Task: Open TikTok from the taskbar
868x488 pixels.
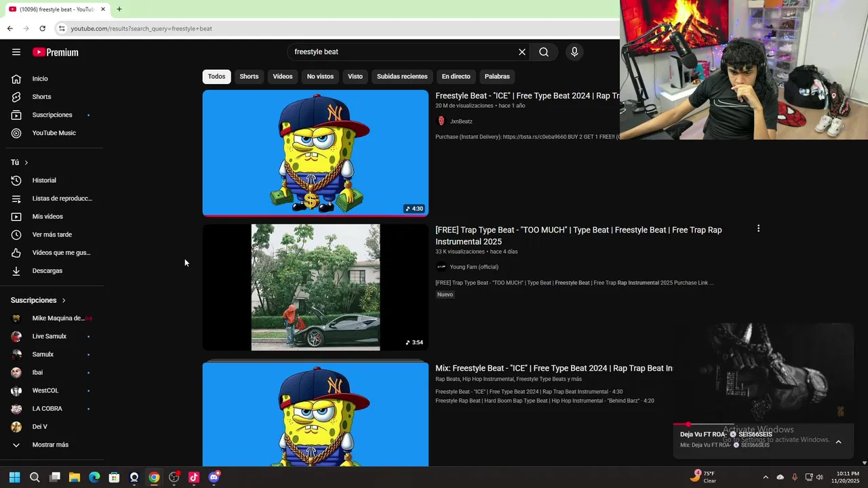Action: (x=194, y=477)
